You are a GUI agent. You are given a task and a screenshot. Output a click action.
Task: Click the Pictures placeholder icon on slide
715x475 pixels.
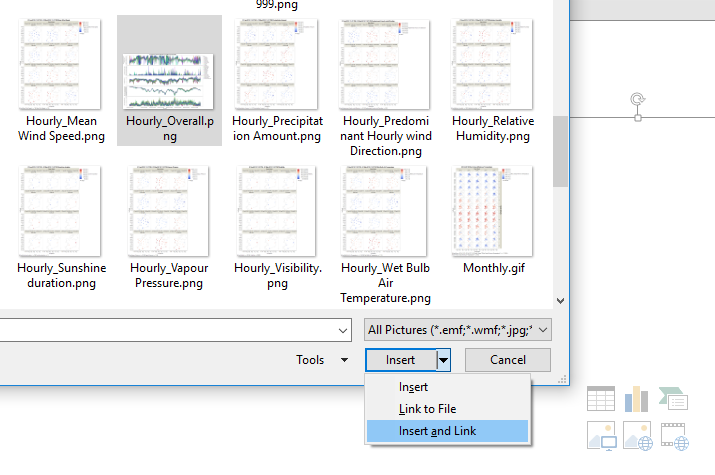pos(602,436)
